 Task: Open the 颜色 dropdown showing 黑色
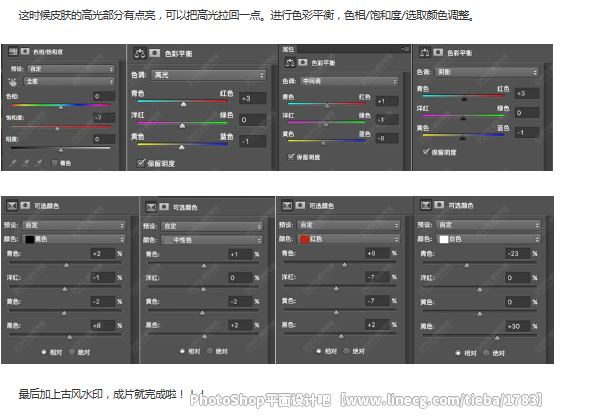point(74,239)
